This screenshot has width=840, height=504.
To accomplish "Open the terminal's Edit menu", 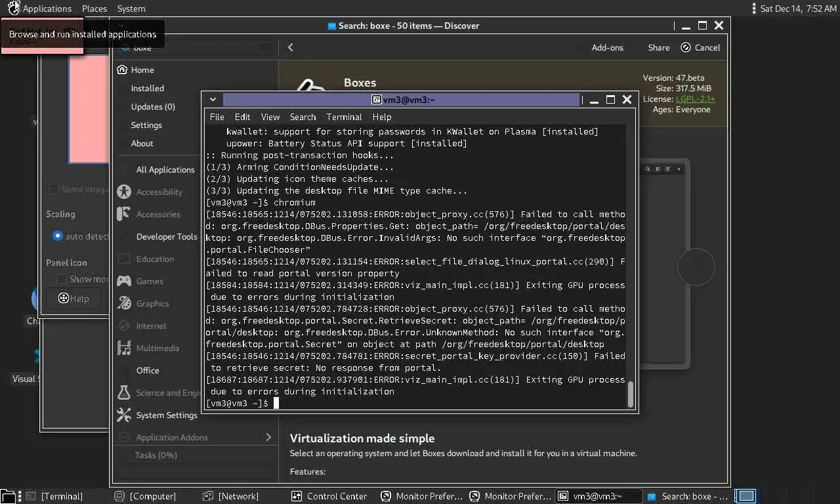I will [x=242, y=117].
